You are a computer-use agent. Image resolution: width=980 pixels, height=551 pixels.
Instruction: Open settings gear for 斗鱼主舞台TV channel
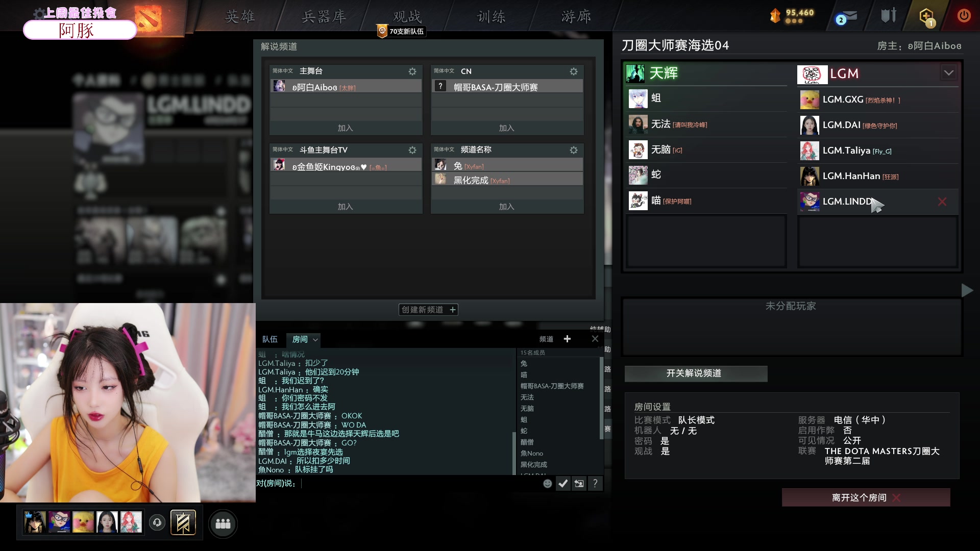pyautogui.click(x=412, y=150)
